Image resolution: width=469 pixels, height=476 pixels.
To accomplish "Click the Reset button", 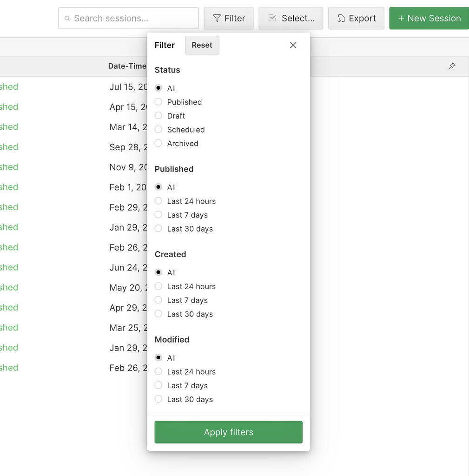I will click(x=202, y=45).
